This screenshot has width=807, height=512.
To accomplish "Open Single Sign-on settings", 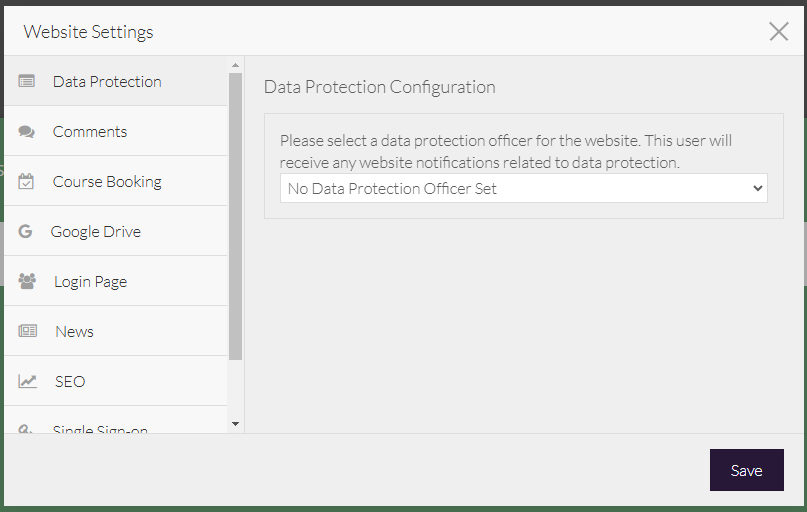I will tap(100, 428).
